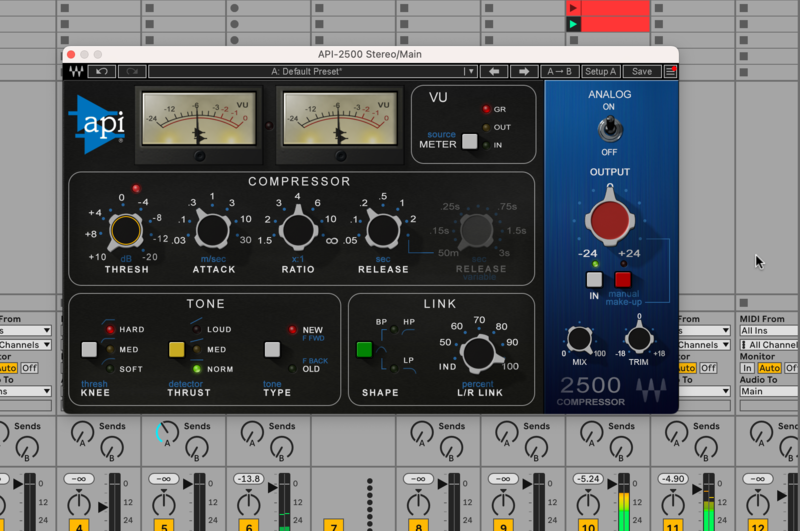The height and width of the screenshot is (531, 800).
Task: Load the next preset with right arrow
Action: pyautogui.click(x=522, y=72)
